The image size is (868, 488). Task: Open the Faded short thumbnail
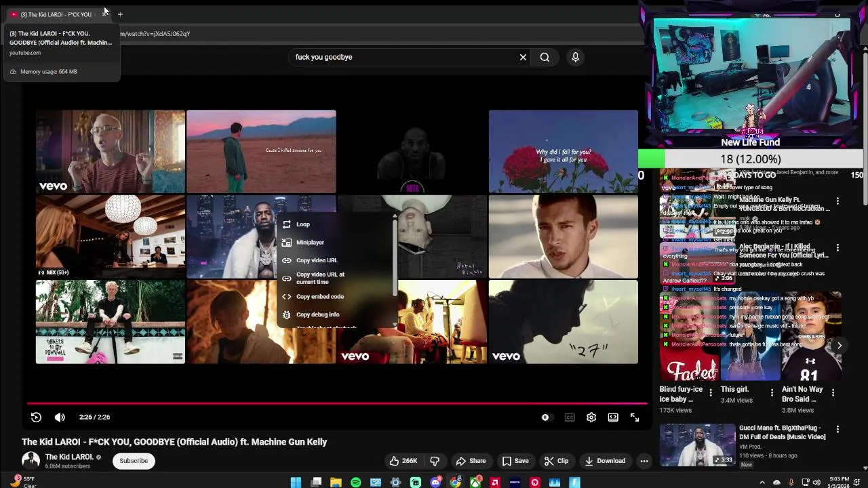coord(690,337)
